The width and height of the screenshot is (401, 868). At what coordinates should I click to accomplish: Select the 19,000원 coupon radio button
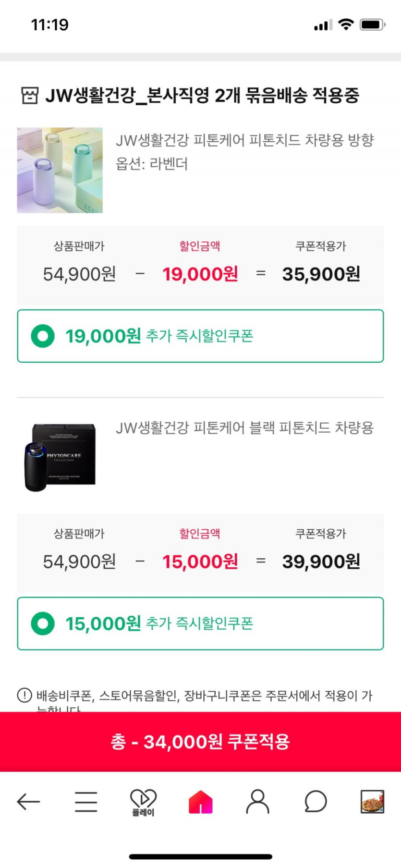coord(43,336)
